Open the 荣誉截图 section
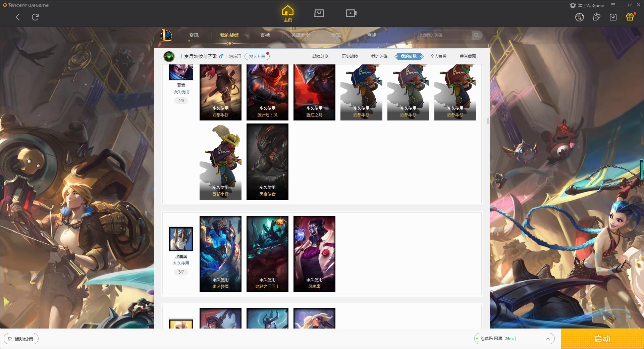Viewport: 644px width, 349px height. pyautogui.click(x=468, y=56)
